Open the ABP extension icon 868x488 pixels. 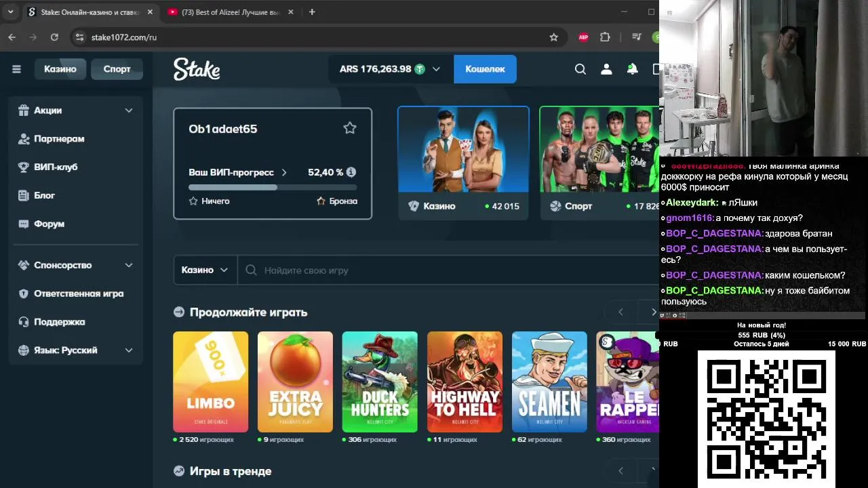583,37
